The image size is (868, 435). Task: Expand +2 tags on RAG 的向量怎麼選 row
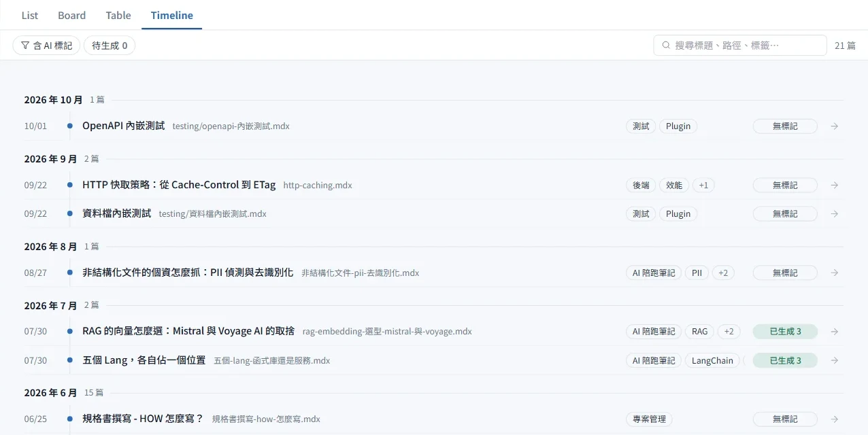(729, 332)
